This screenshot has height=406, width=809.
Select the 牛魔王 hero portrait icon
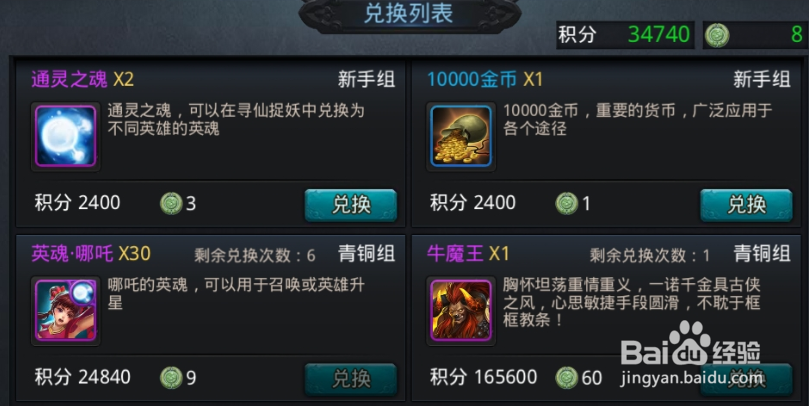tap(461, 311)
